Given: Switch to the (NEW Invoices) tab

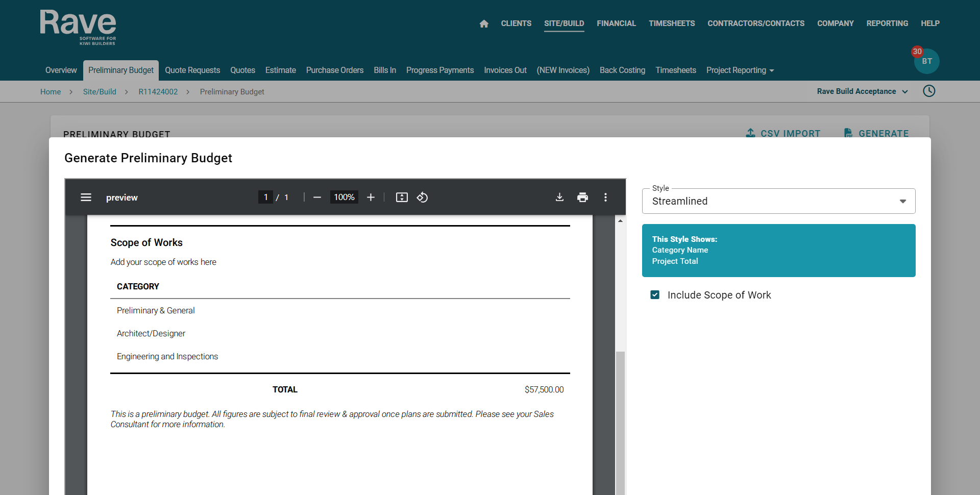Looking at the screenshot, I should [x=563, y=70].
